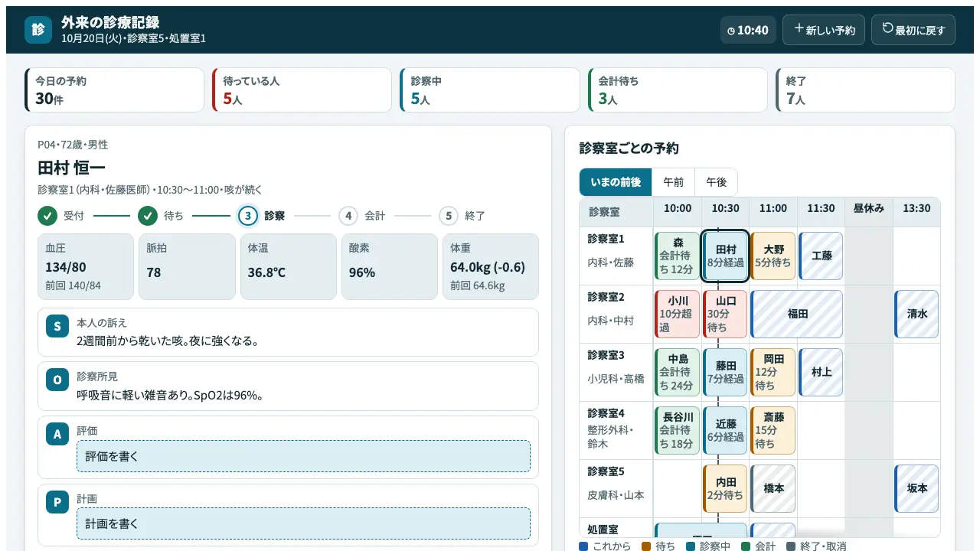This screenshot has width=980, height=551.
Task: Select 森 appointment with 会計待ち 12分
Action: 678,256
